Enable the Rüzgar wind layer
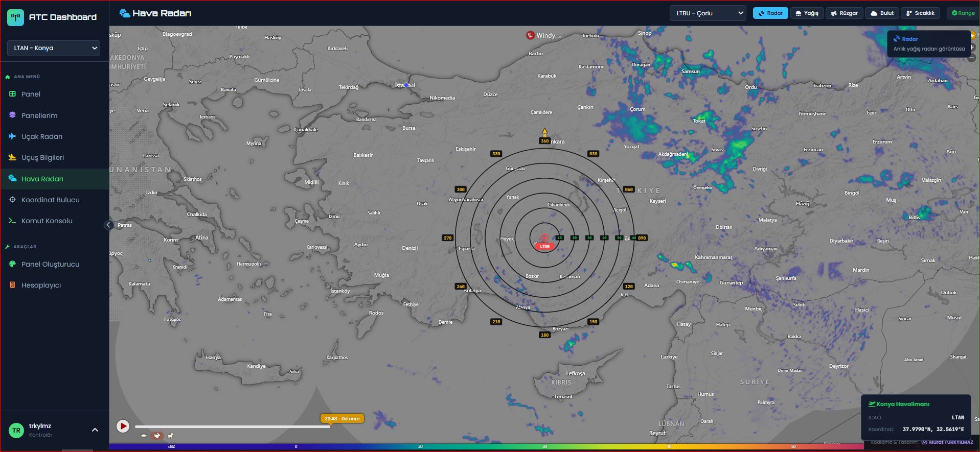 coord(845,13)
